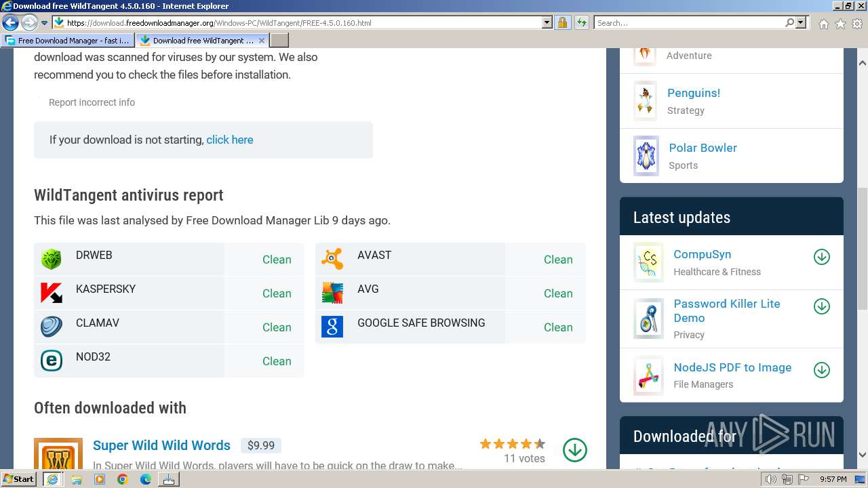Click the AVAST Clean status
Viewport: 868px width, 488px height.
click(x=558, y=260)
